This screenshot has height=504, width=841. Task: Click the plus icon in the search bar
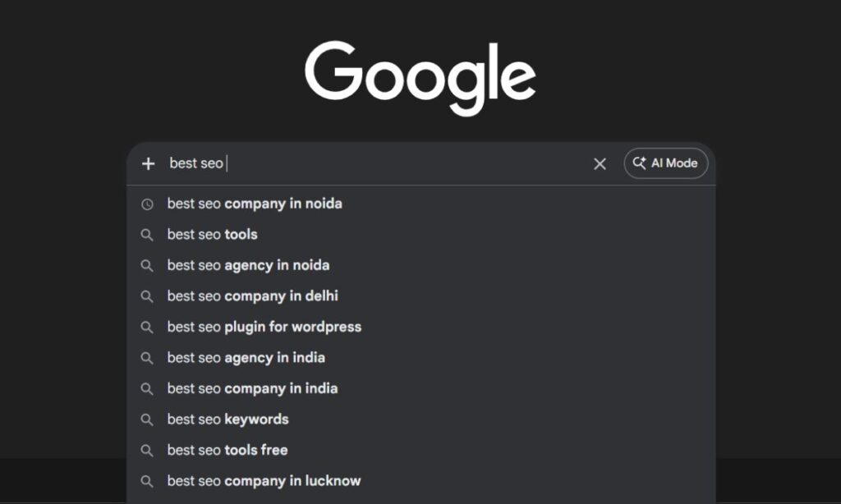[x=148, y=163]
